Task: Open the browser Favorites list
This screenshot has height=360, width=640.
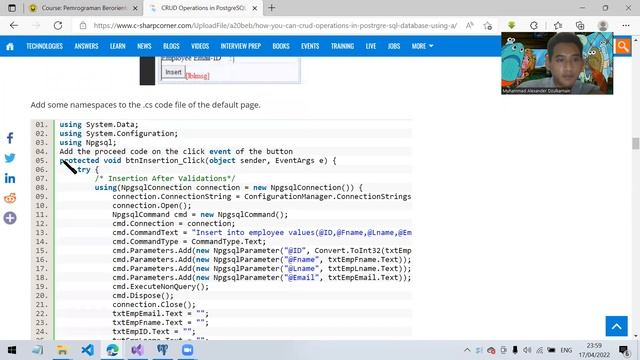Action: click(x=558, y=26)
